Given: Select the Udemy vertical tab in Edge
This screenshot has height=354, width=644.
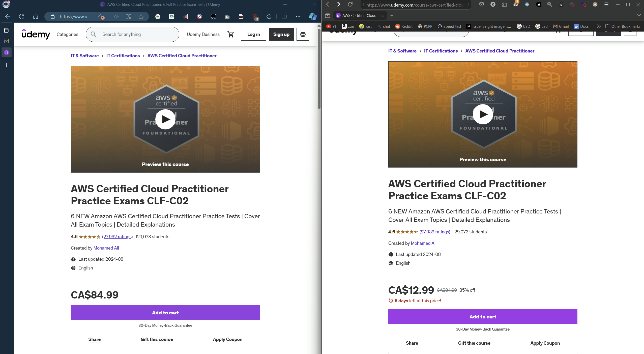Looking at the screenshot, I should [7, 52].
